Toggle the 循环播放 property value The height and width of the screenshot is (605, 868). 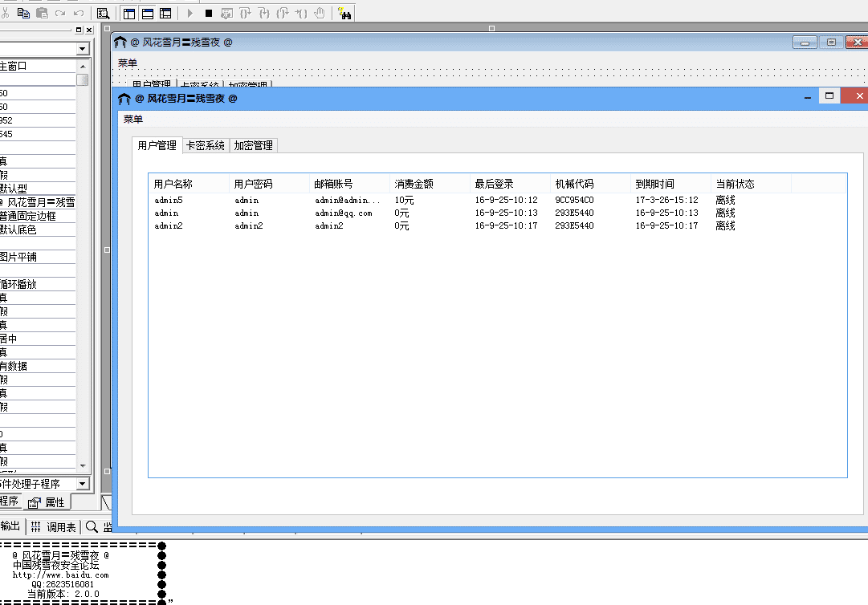pos(36,284)
